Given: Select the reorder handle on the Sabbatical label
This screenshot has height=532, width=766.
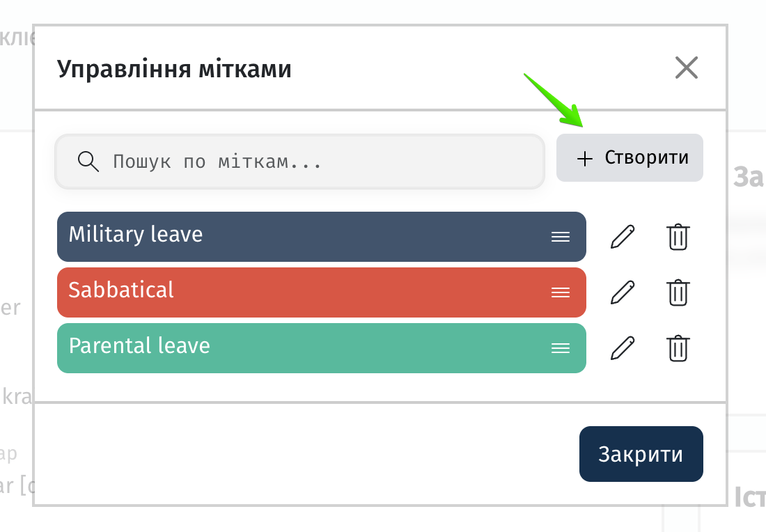Looking at the screenshot, I should [561, 292].
